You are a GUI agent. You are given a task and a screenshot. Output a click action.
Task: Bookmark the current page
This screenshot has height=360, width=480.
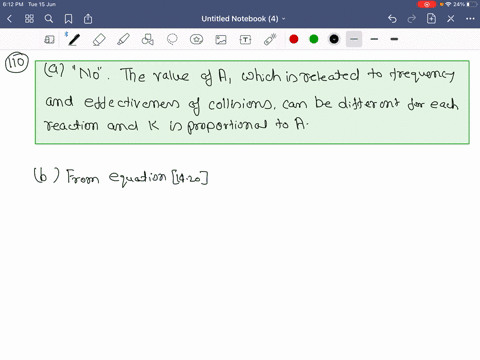click(x=68, y=19)
